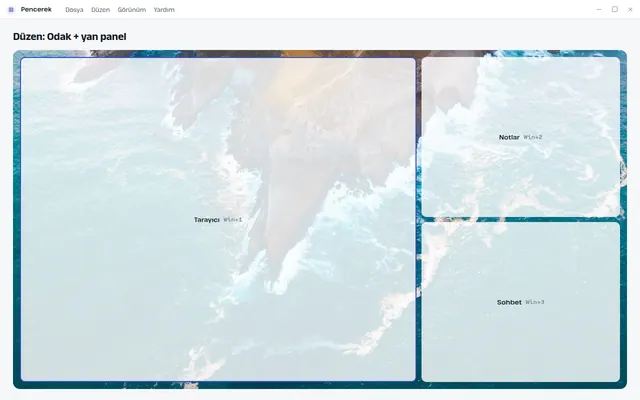Select the Notlar layout zone
640x400 pixels.
[x=520, y=137]
